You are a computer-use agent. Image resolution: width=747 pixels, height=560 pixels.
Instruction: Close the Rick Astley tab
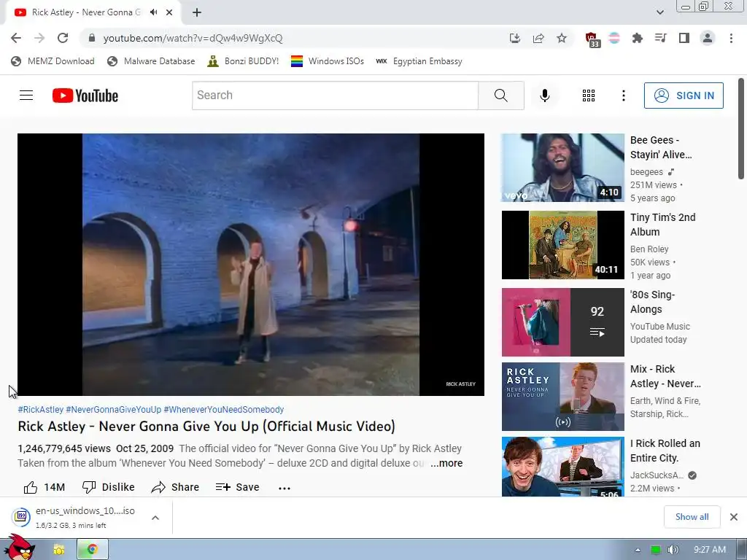169,12
